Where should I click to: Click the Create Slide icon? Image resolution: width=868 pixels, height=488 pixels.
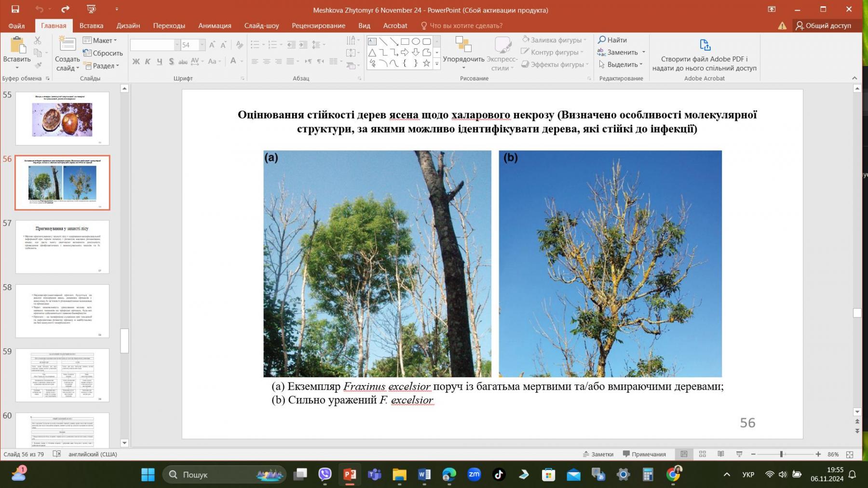click(x=67, y=45)
